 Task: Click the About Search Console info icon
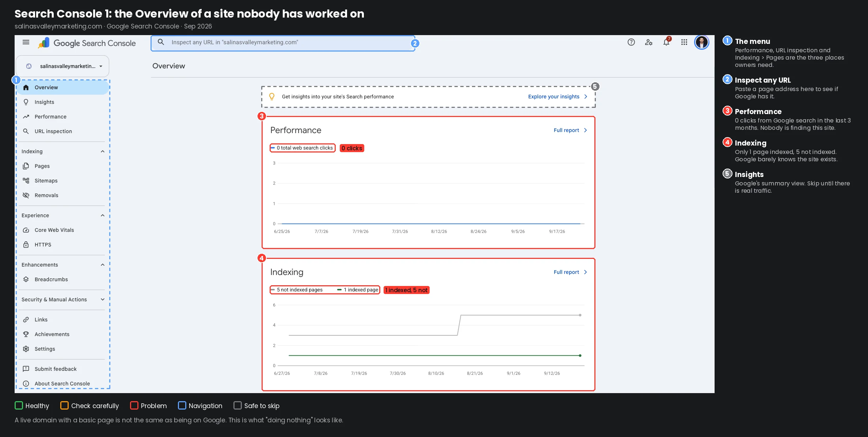pos(26,384)
